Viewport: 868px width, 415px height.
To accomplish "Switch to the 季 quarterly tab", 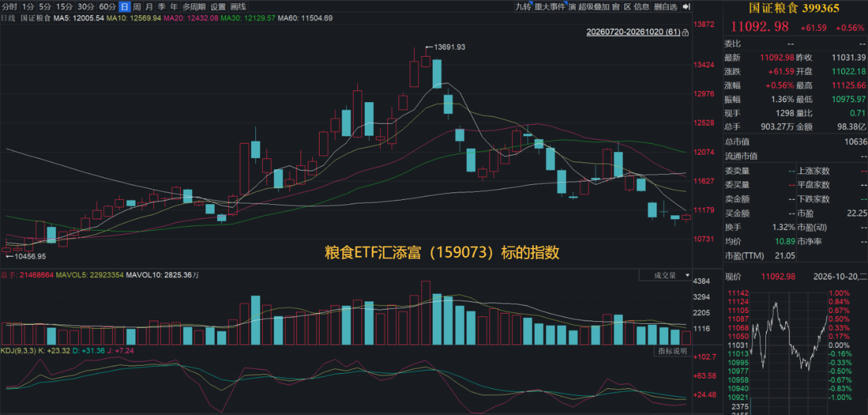I will click(x=162, y=7).
